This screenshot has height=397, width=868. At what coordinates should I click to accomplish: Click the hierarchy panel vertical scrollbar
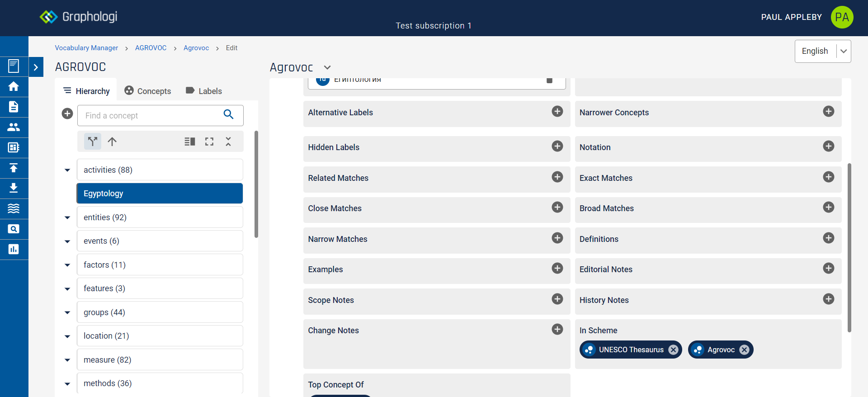256,184
